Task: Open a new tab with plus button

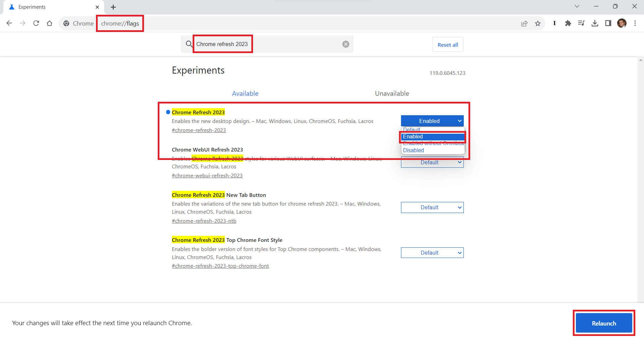Action: click(x=113, y=7)
